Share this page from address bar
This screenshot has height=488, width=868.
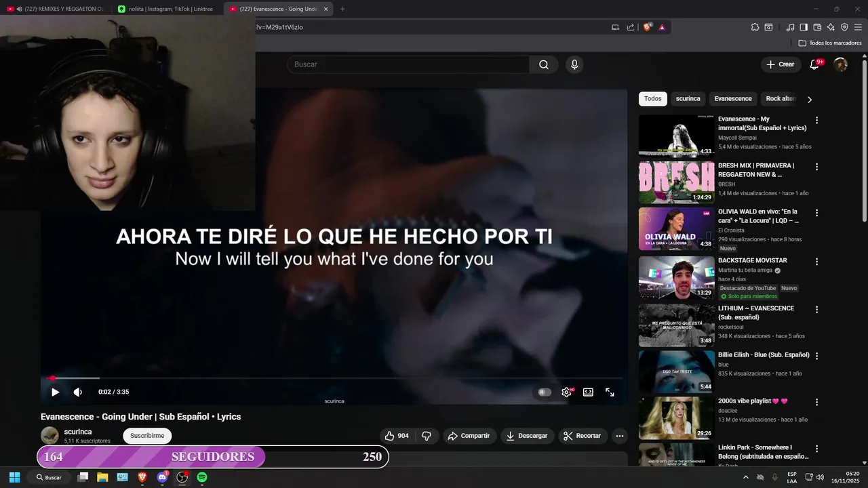631,27
